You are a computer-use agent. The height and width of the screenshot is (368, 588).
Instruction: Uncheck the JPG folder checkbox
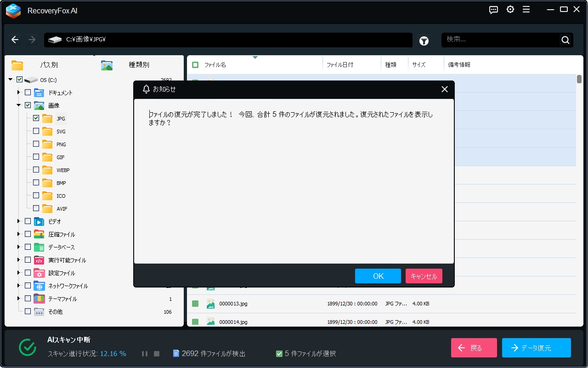pyautogui.click(x=36, y=118)
